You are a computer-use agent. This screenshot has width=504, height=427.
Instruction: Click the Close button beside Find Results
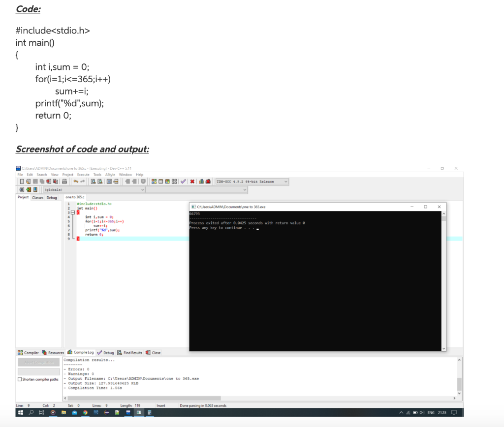click(155, 353)
